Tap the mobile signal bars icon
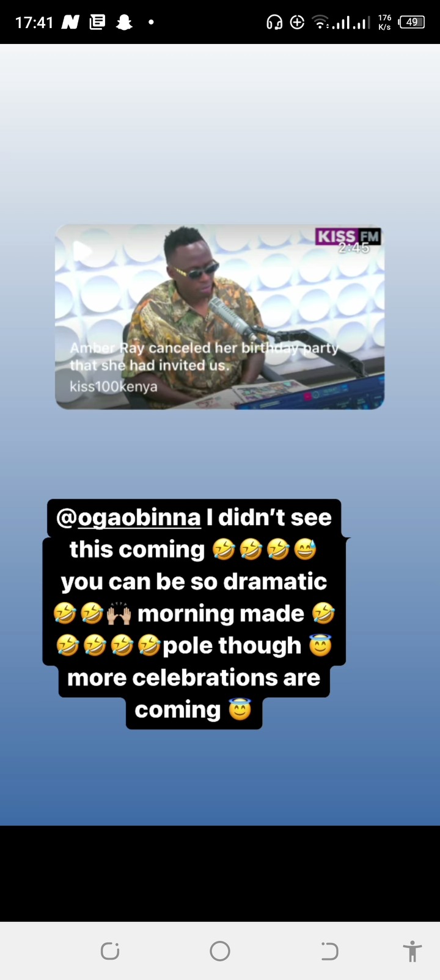 [x=352, y=23]
